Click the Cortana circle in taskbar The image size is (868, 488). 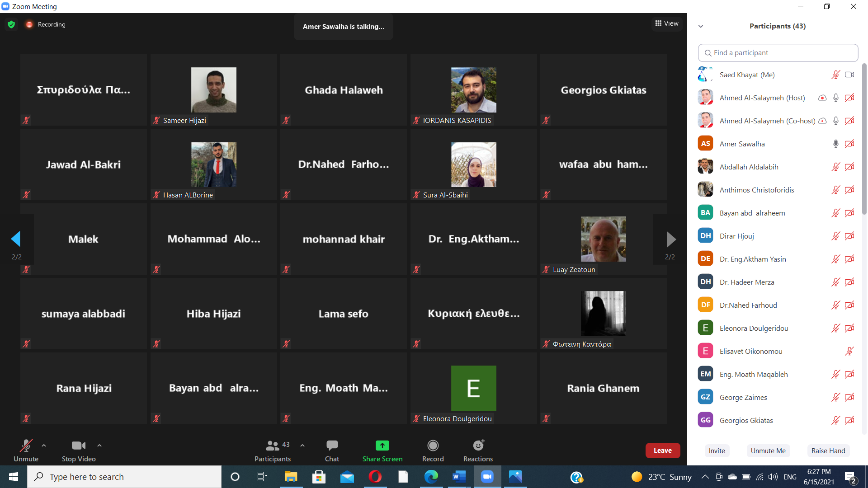point(235,477)
